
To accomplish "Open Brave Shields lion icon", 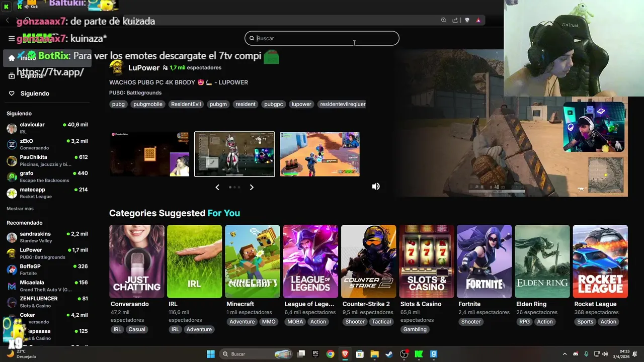I will 467,20.
